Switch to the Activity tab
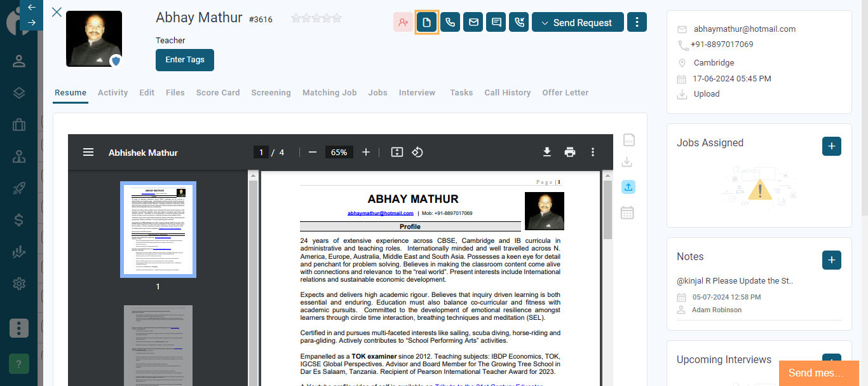Image resolution: width=868 pixels, height=386 pixels. pyautogui.click(x=113, y=92)
